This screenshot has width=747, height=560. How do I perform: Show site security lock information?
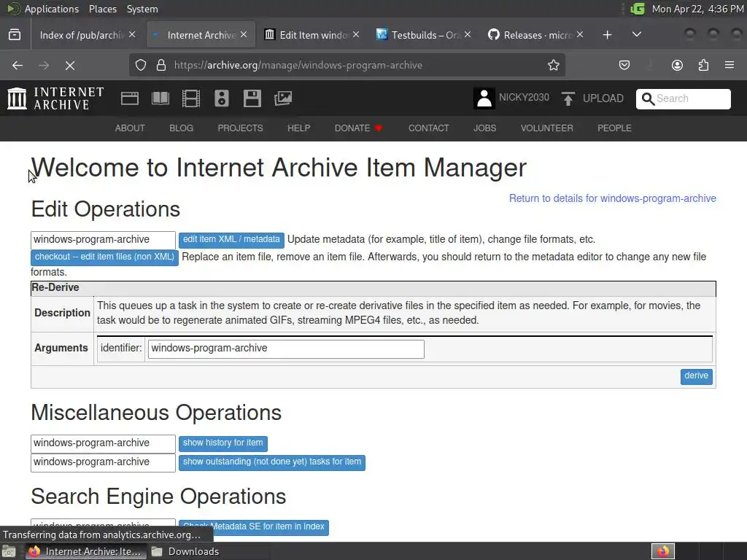pos(161,65)
